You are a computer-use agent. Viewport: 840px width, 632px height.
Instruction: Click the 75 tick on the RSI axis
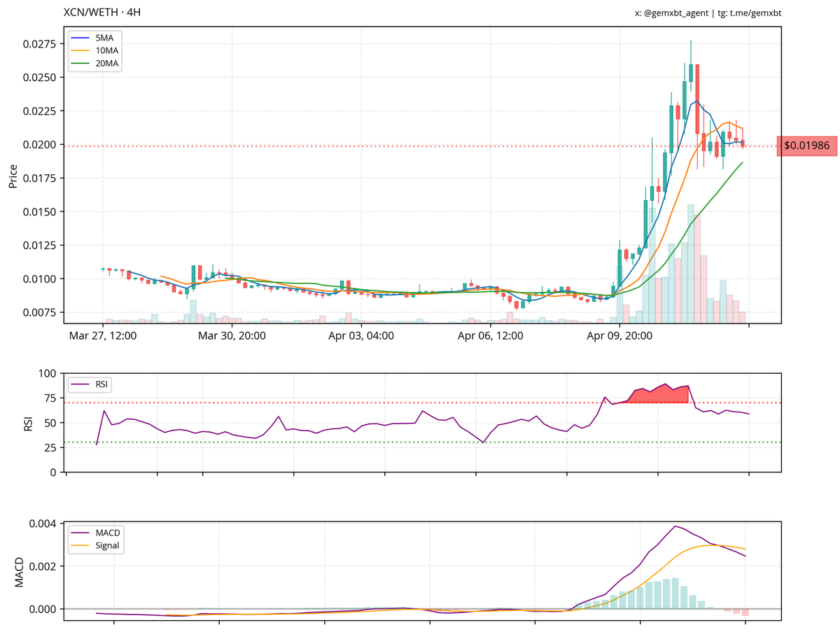(x=51, y=398)
